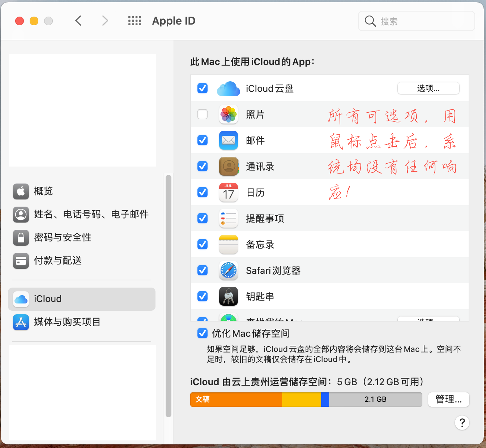
Task: Uncheck the 邮件 checkbox
Action: [202, 140]
